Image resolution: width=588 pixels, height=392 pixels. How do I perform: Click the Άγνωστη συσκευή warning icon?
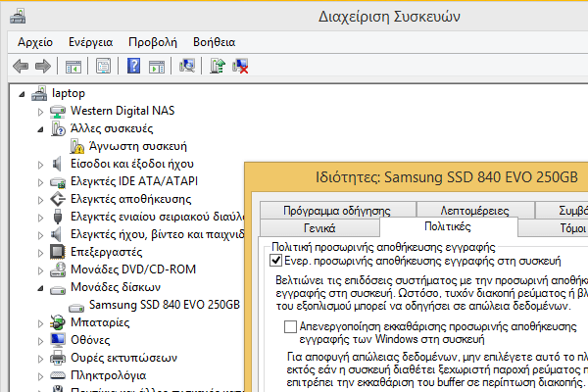pyautogui.click(x=76, y=146)
